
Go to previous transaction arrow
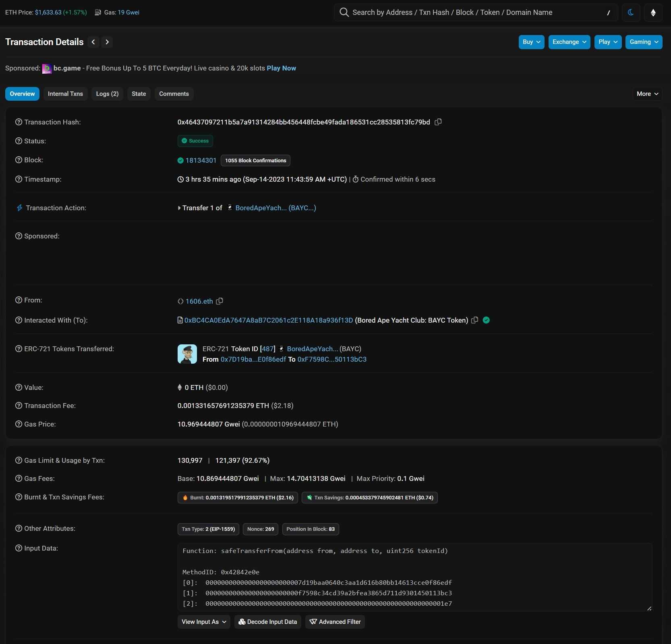pyautogui.click(x=93, y=42)
